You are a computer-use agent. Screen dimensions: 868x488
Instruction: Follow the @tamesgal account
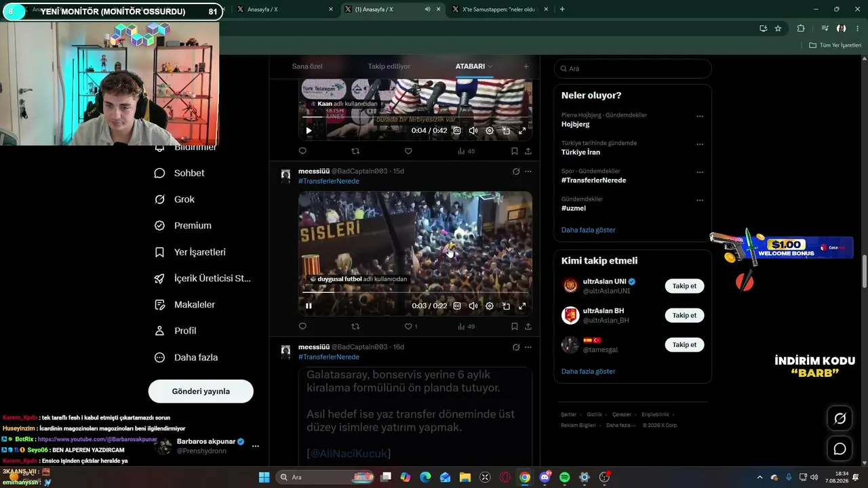(x=684, y=345)
